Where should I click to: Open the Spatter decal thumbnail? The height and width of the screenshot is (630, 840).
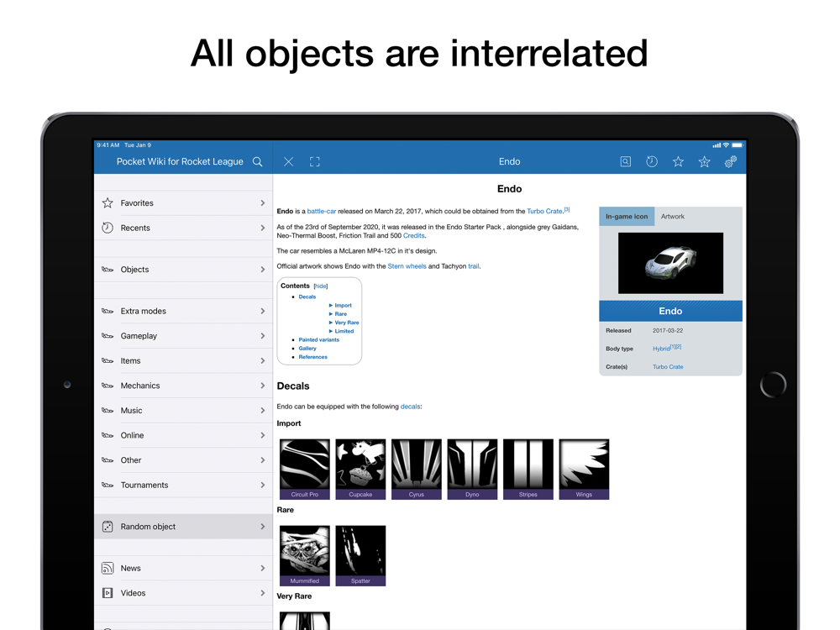(360, 555)
